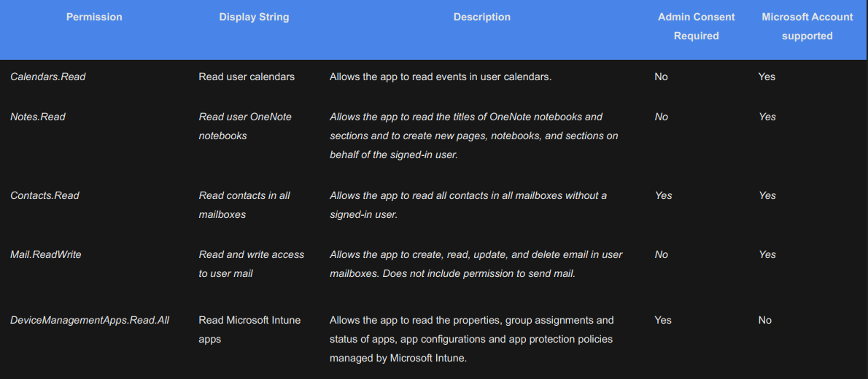Click the Display String column header
The height and width of the screenshot is (379, 868).
[x=254, y=17]
